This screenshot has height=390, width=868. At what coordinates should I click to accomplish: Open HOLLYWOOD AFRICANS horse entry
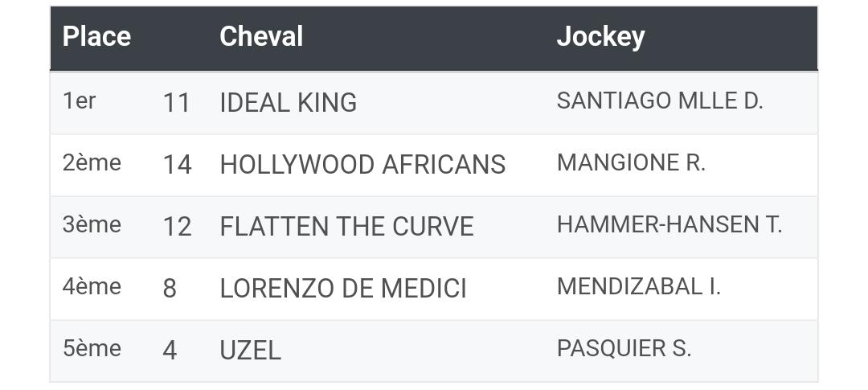tap(362, 165)
